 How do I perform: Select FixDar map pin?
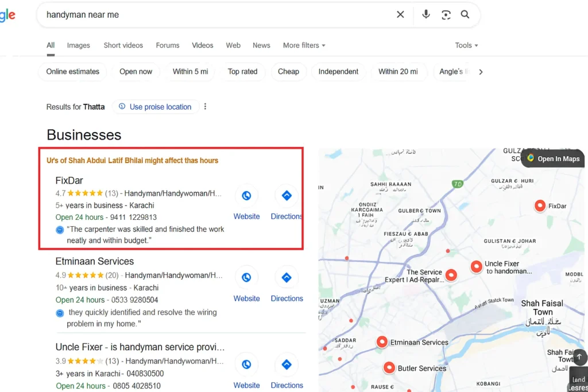point(540,205)
